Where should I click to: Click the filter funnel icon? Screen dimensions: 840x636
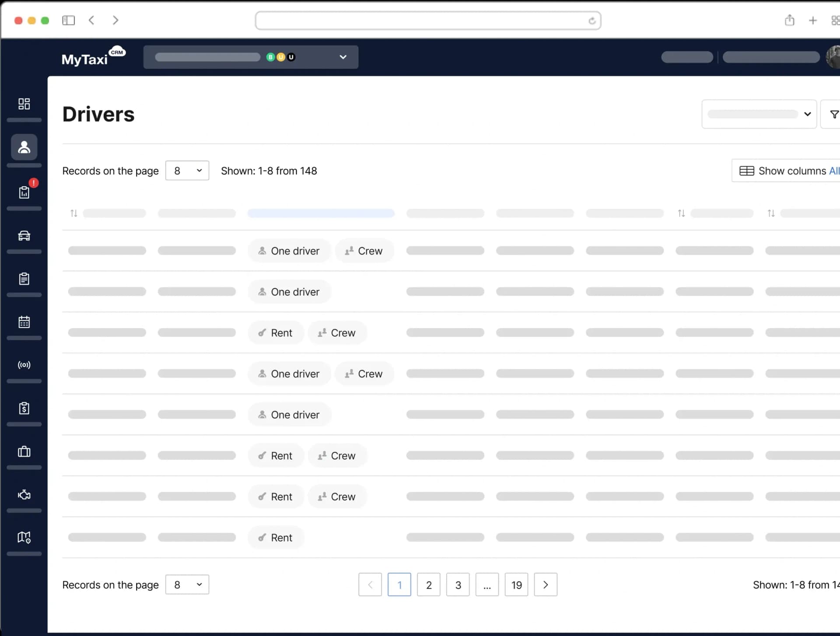[834, 114]
